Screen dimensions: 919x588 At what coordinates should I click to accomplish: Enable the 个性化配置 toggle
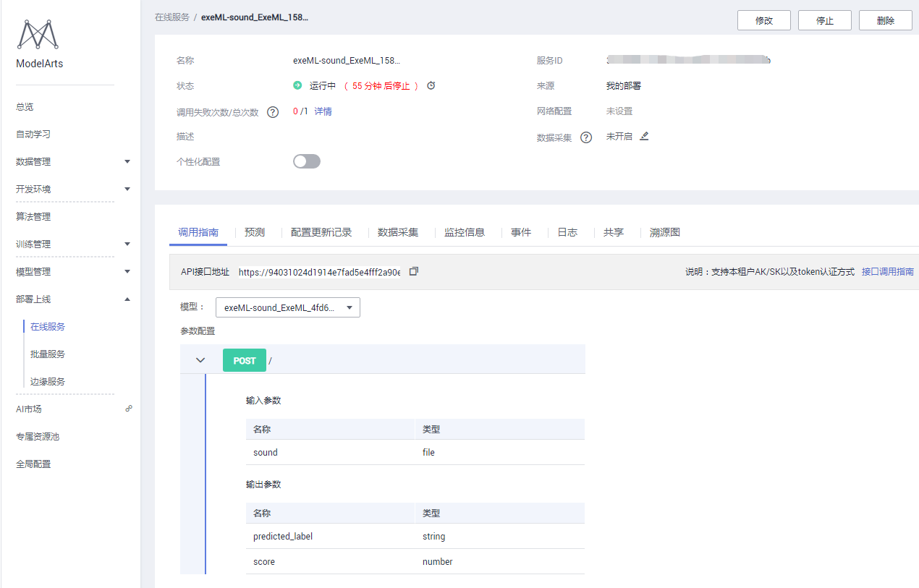point(306,161)
